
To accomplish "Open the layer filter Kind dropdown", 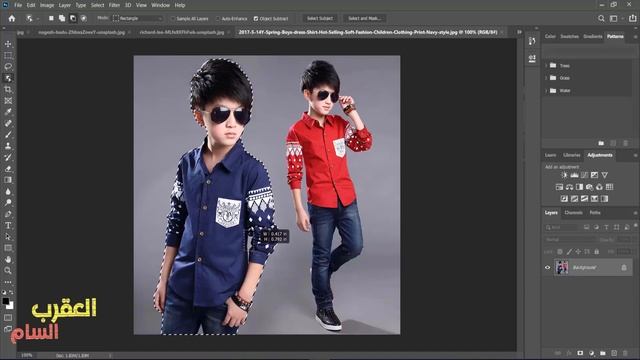I will [x=562, y=227].
